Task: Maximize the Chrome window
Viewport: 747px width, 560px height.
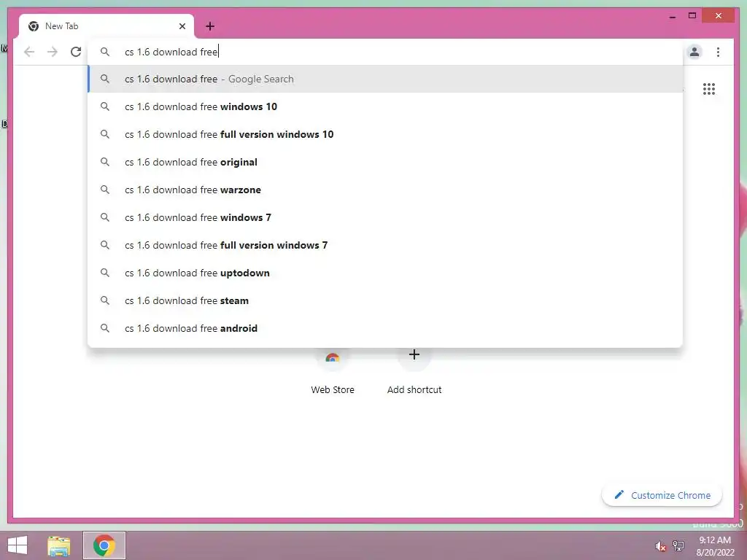Action: point(692,16)
